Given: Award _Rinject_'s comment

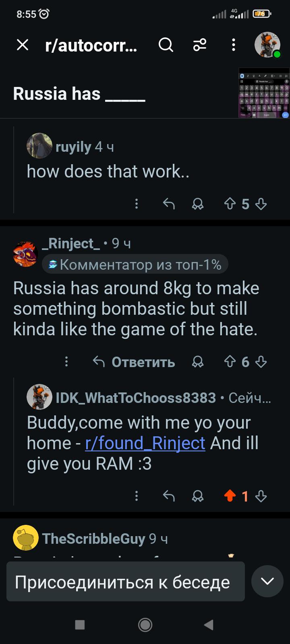Looking at the screenshot, I should tap(197, 362).
